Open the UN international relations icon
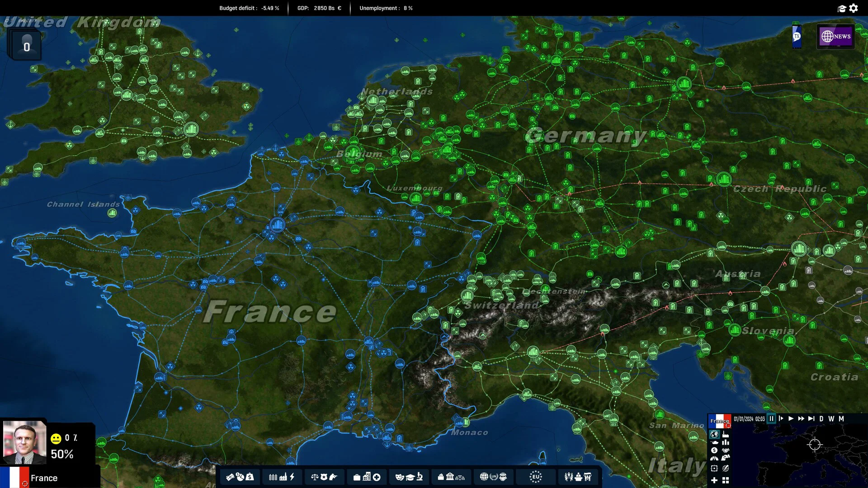The image size is (868, 488). pyautogui.click(x=493, y=477)
